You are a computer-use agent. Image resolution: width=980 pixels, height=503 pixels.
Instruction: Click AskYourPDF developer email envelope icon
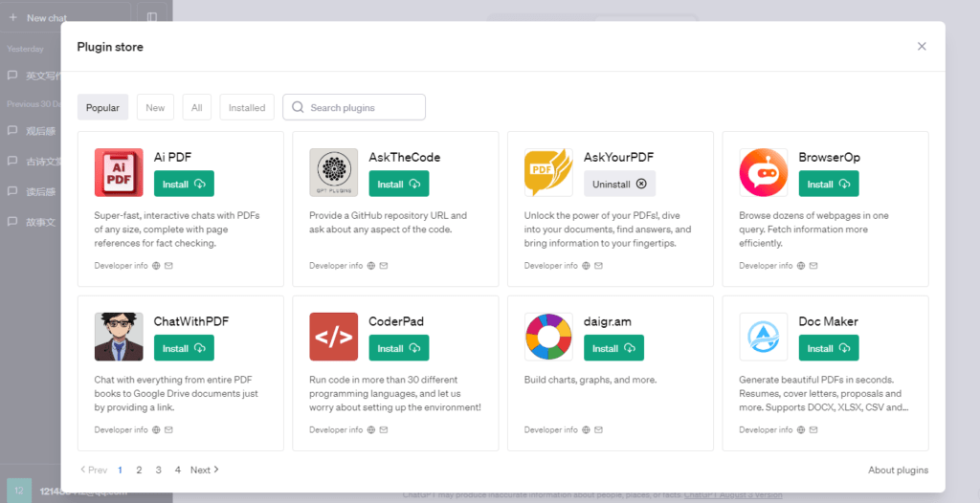click(x=599, y=266)
